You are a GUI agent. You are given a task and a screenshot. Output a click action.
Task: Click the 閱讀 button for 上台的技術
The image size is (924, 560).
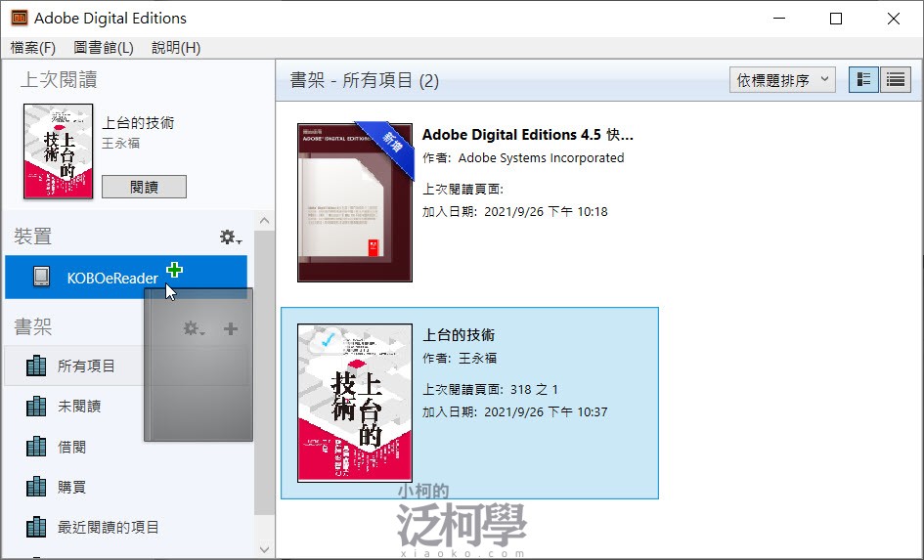click(145, 187)
